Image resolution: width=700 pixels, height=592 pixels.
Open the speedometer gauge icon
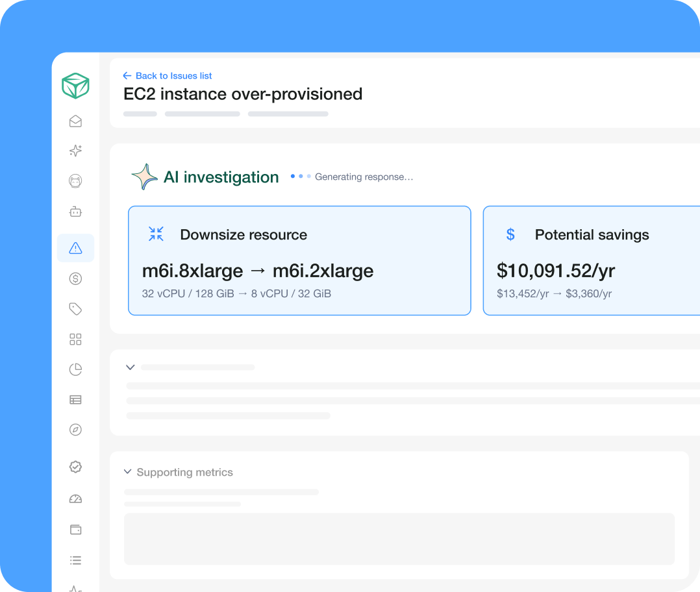coord(75,499)
